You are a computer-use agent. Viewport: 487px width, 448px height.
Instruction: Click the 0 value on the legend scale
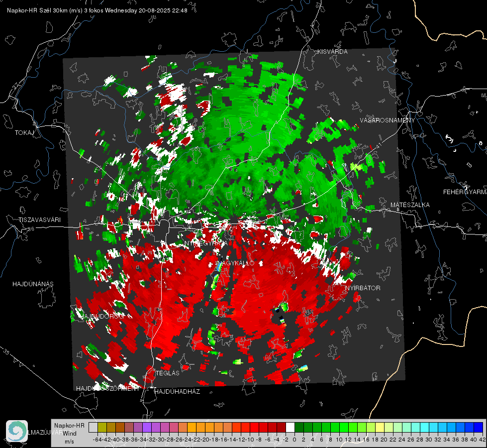click(x=294, y=440)
